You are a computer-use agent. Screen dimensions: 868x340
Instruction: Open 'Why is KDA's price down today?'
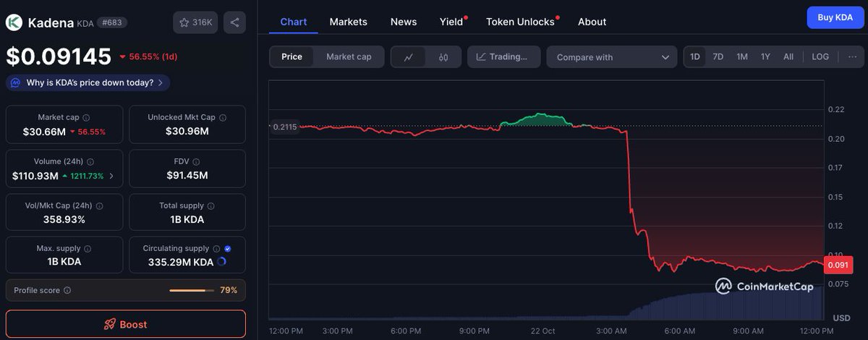89,82
